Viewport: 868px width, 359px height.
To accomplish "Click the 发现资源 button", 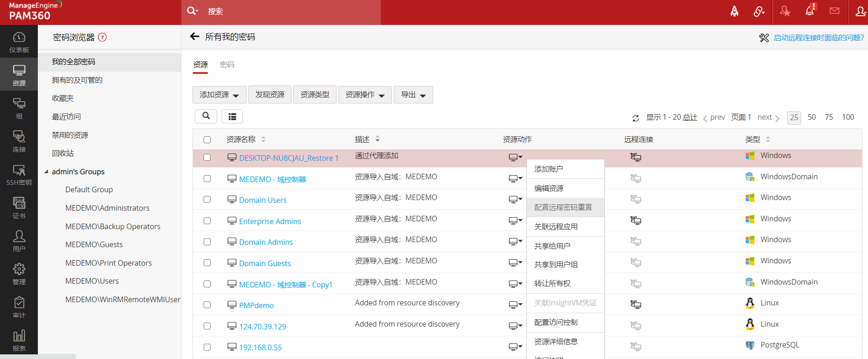I will click(270, 95).
